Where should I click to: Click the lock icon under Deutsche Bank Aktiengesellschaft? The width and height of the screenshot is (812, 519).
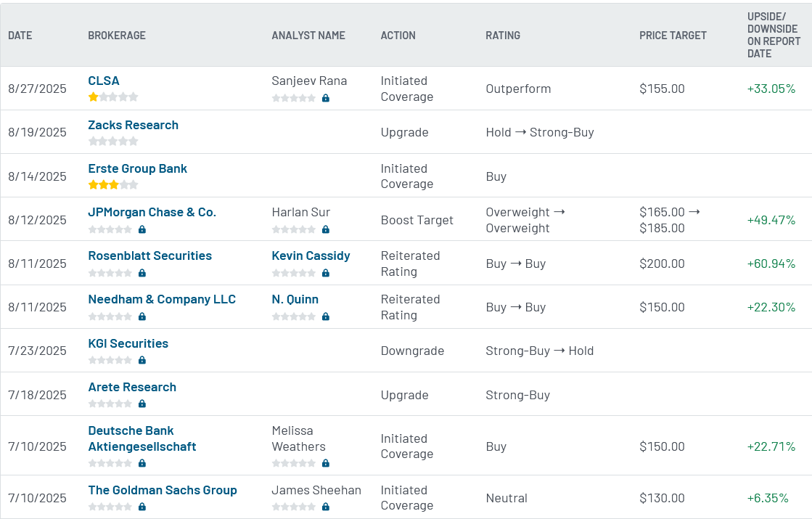(142, 463)
